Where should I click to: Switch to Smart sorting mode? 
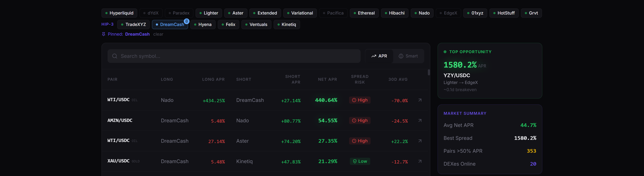(408, 56)
